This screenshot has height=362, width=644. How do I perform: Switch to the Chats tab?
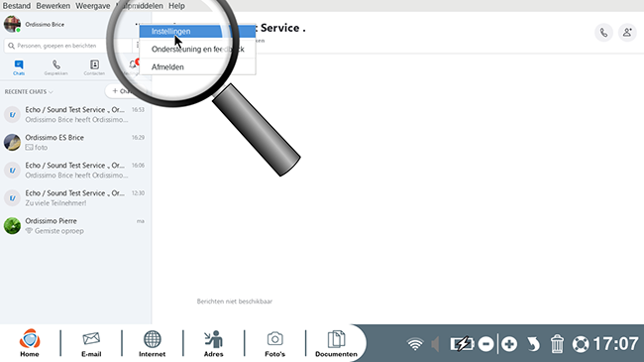click(19, 67)
